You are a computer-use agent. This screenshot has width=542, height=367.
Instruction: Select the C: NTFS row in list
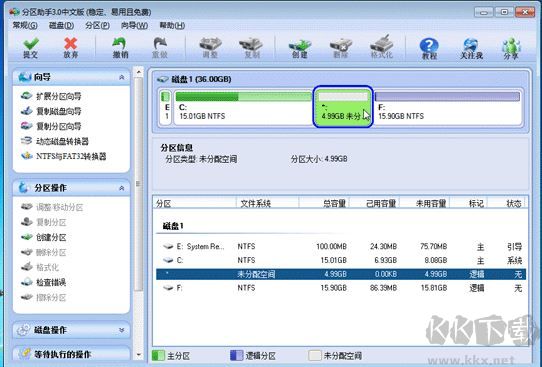point(341,260)
